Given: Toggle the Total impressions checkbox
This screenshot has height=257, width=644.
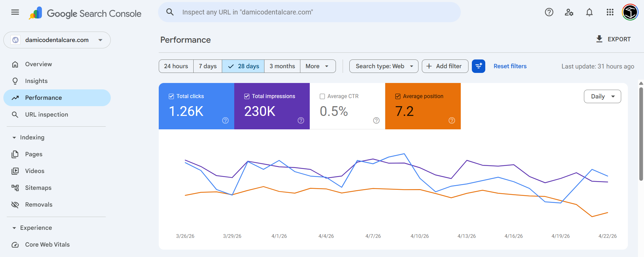Looking at the screenshot, I should coord(247,96).
